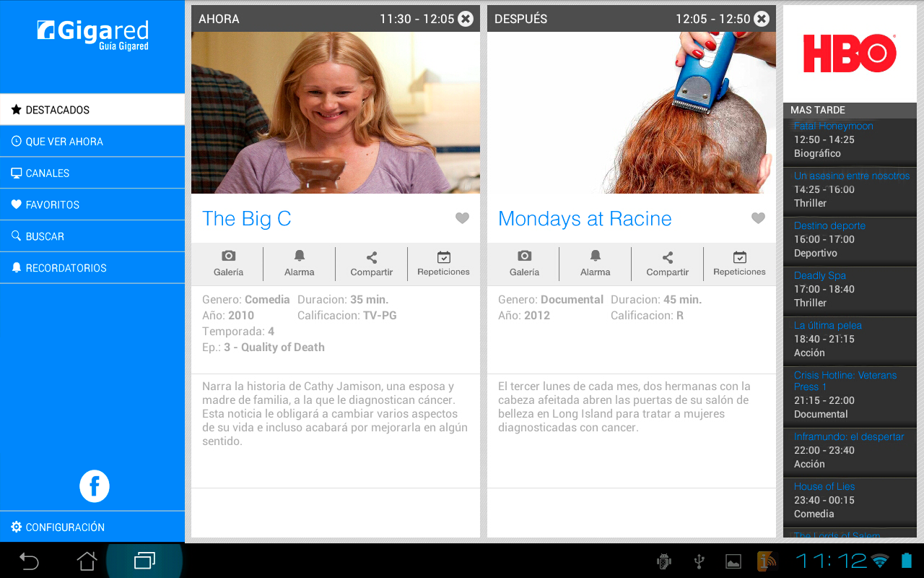Image resolution: width=924 pixels, height=578 pixels.
Task: Go to CANALES in the sidebar
Action: click(92, 173)
